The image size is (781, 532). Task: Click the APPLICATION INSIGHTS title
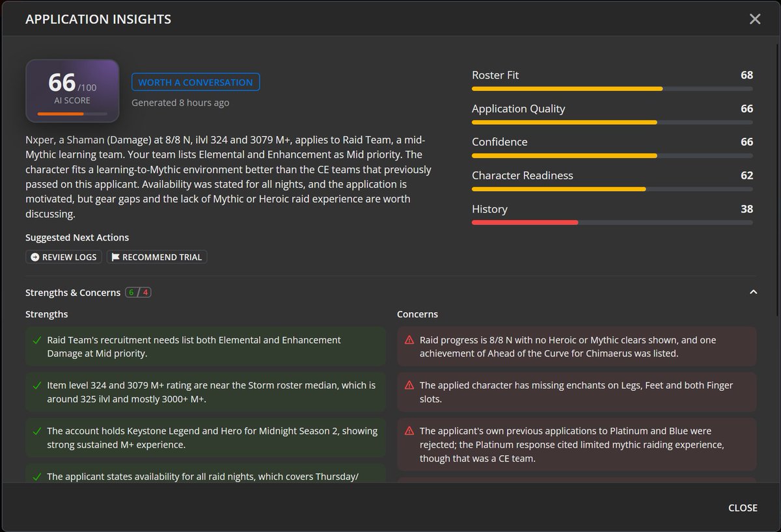(x=98, y=19)
